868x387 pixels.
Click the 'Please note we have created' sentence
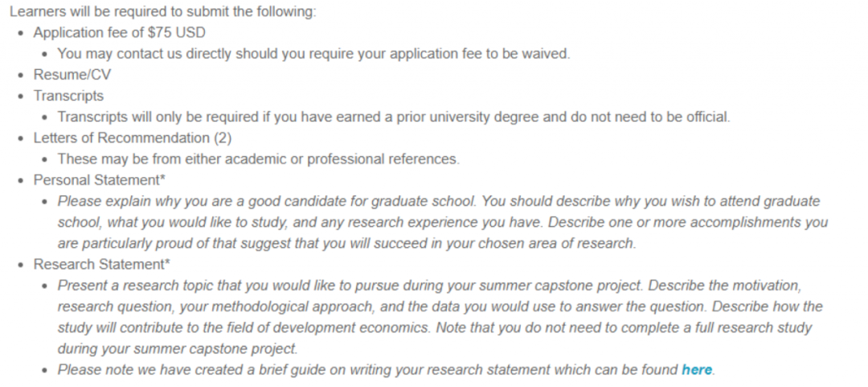click(x=368, y=369)
